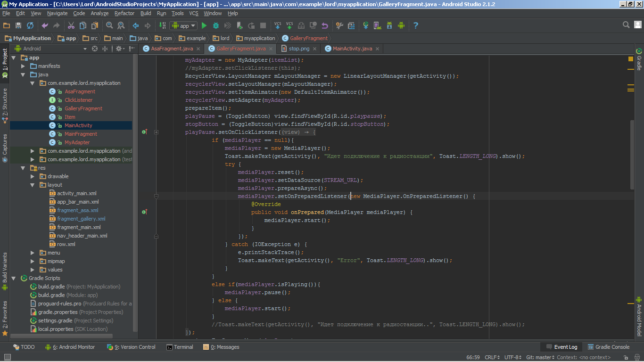Open the SDK Manager icon
The height and width of the screenshot is (362, 644).
[389, 25]
